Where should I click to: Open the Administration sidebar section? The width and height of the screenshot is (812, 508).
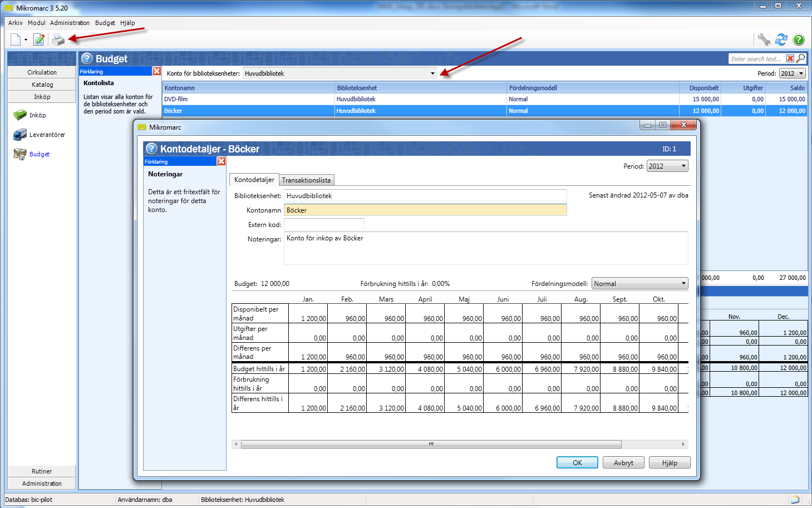coord(42,484)
